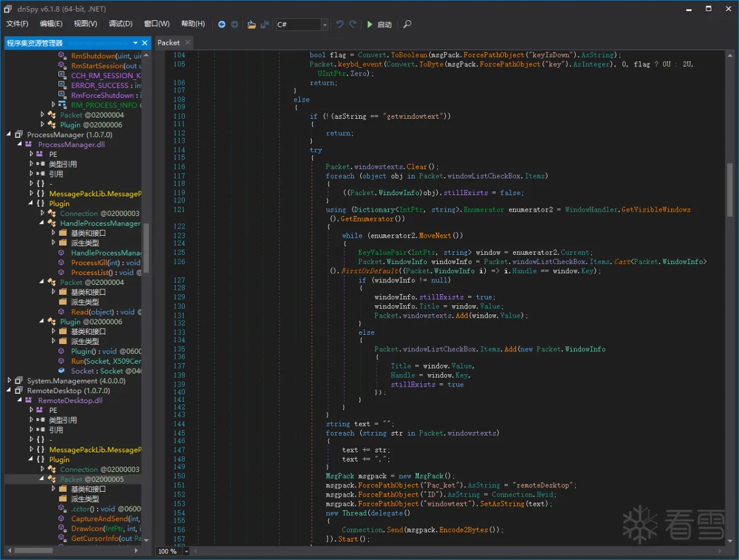The height and width of the screenshot is (560, 739).
Task: Click the redo icon in toolbar
Action: (353, 25)
